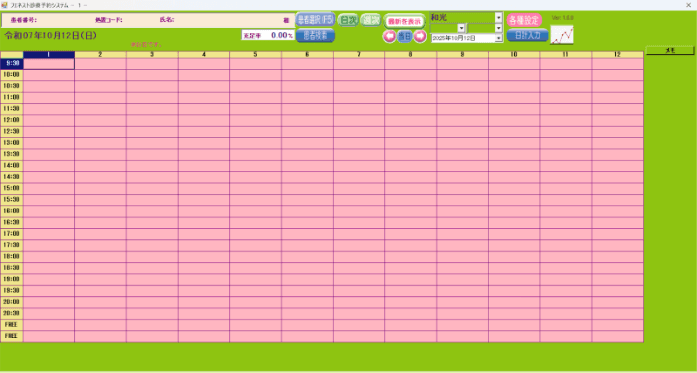Click the 患者選択 (F5) button
The image size is (697, 373).
[x=315, y=20]
